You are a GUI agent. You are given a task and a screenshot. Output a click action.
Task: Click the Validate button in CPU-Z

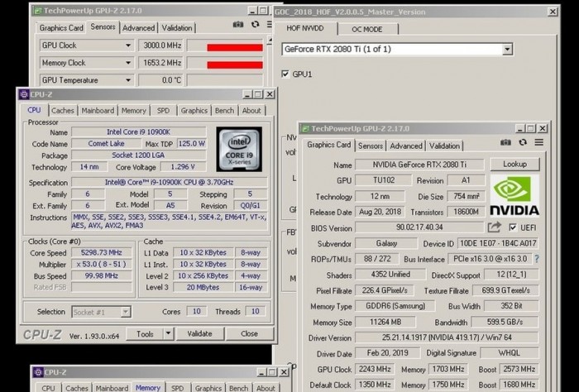[200, 334]
